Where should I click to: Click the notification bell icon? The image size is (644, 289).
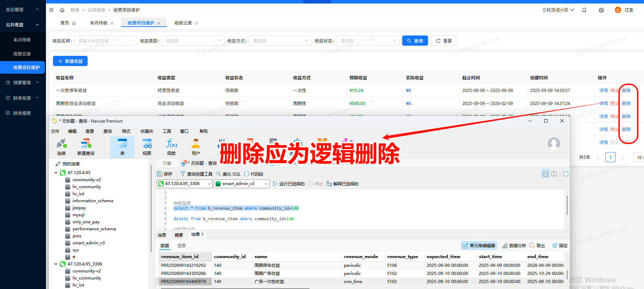pos(584,10)
